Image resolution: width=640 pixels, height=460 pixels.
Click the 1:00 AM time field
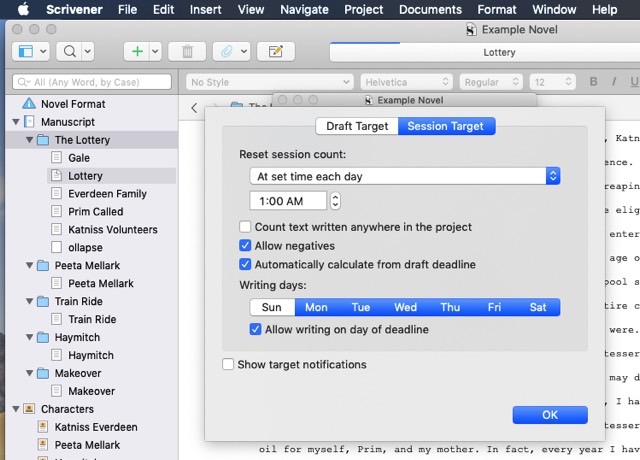[x=288, y=201]
